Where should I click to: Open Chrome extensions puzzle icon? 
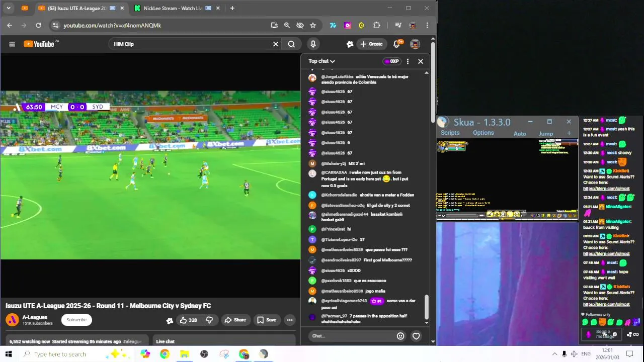[x=376, y=25]
